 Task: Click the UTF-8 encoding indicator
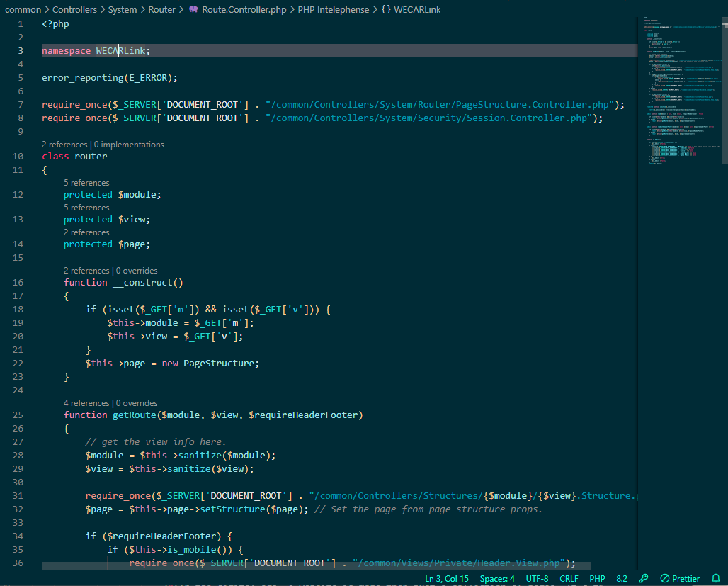pyautogui.click(x=537, y=578)
